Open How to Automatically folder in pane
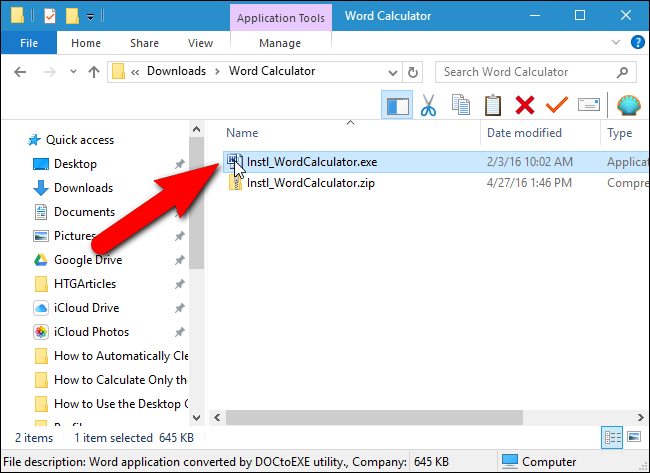Viewport: 650px width, 473px height. click(121, 357)
